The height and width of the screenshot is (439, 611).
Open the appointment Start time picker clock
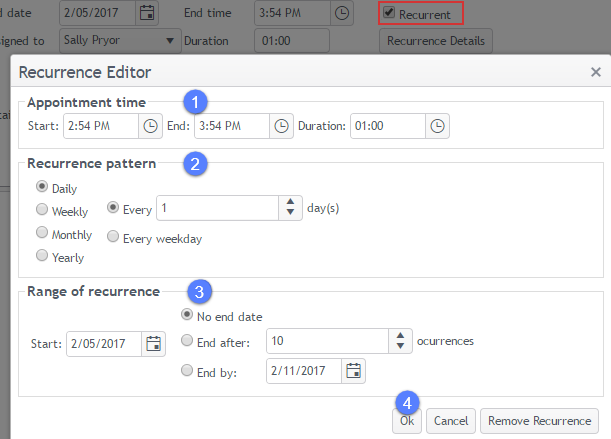151,126
